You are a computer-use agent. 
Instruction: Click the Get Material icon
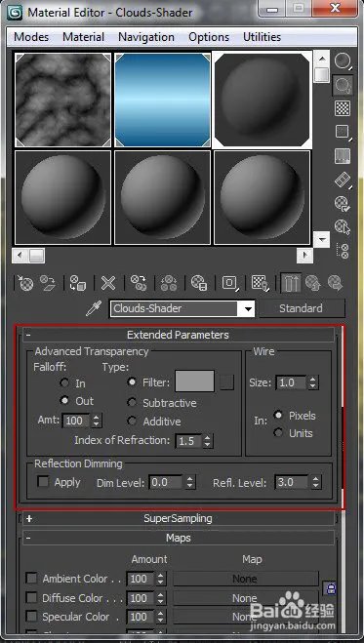(25, 283)
